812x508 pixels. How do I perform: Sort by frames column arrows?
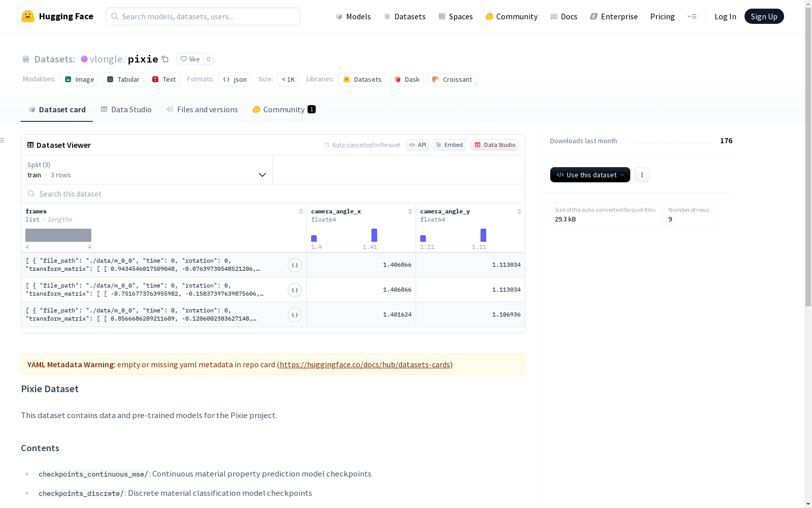pos(301,211)
